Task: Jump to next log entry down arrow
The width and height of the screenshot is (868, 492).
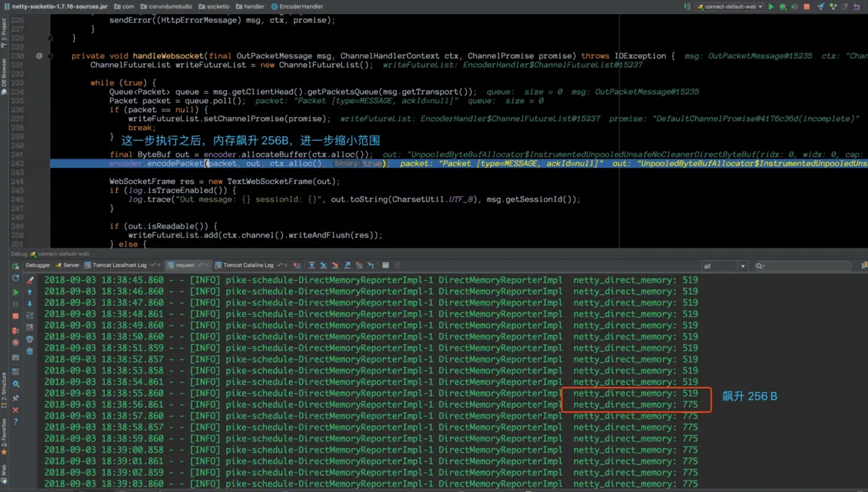Action: coord(29,304)
